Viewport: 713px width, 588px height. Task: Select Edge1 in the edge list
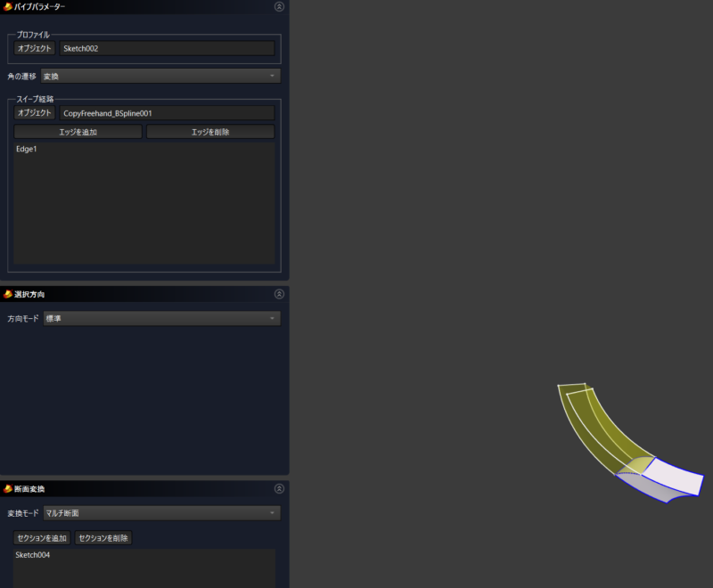tap(27, 149)
